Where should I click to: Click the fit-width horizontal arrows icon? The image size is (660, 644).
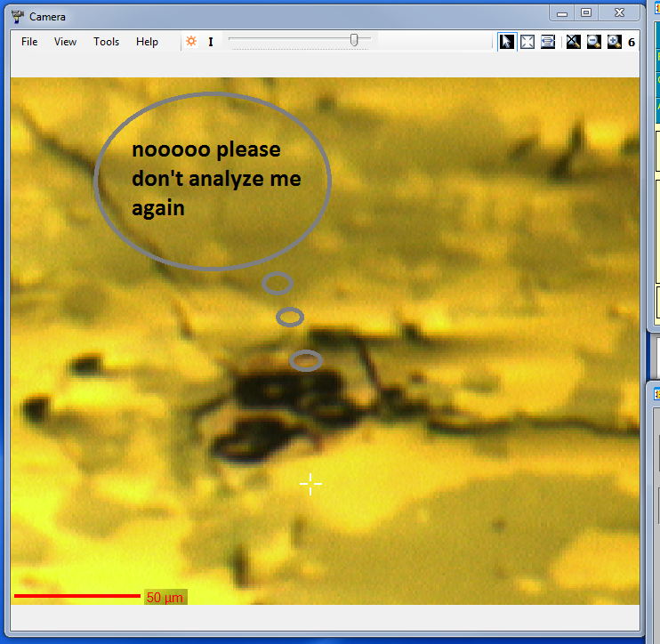click(x=548, y=42)
